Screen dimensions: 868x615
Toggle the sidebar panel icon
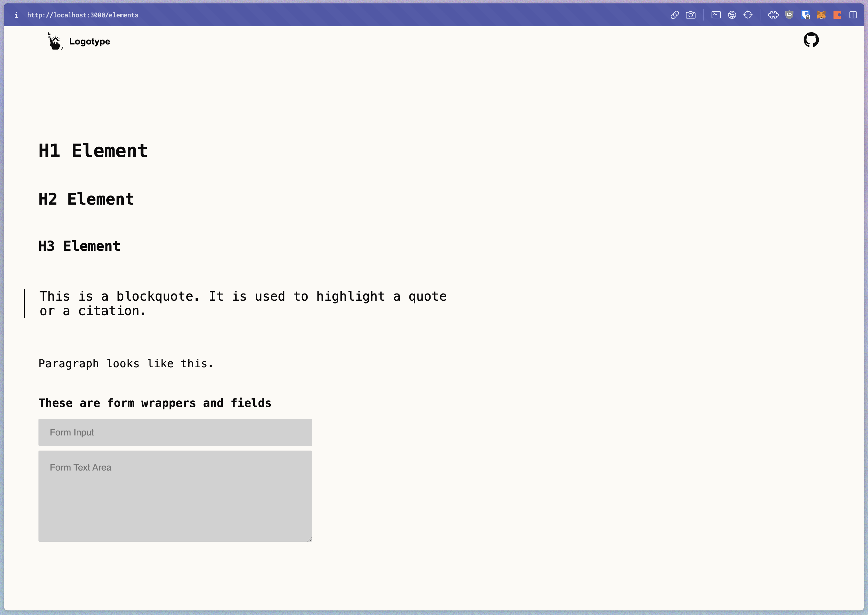point(853,15)
